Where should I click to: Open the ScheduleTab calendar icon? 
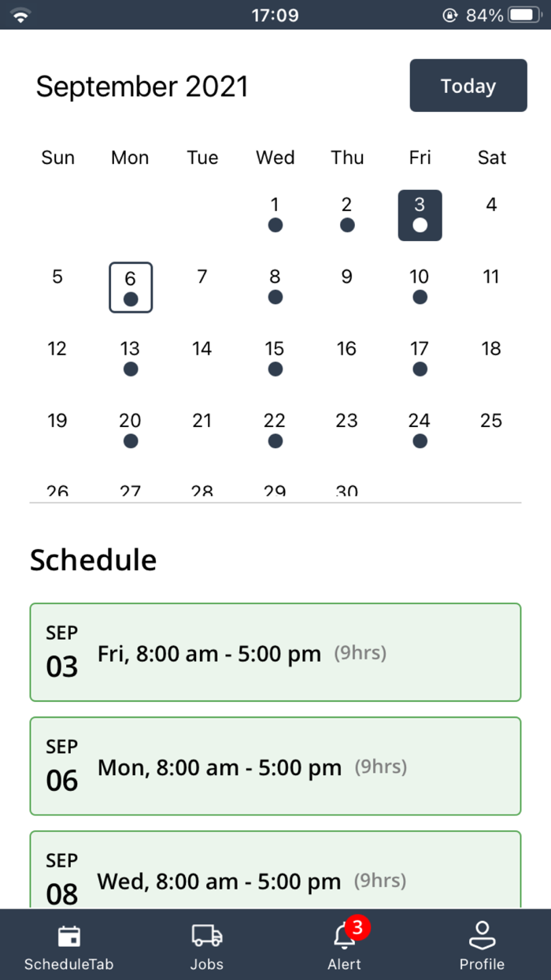point(69,936)
